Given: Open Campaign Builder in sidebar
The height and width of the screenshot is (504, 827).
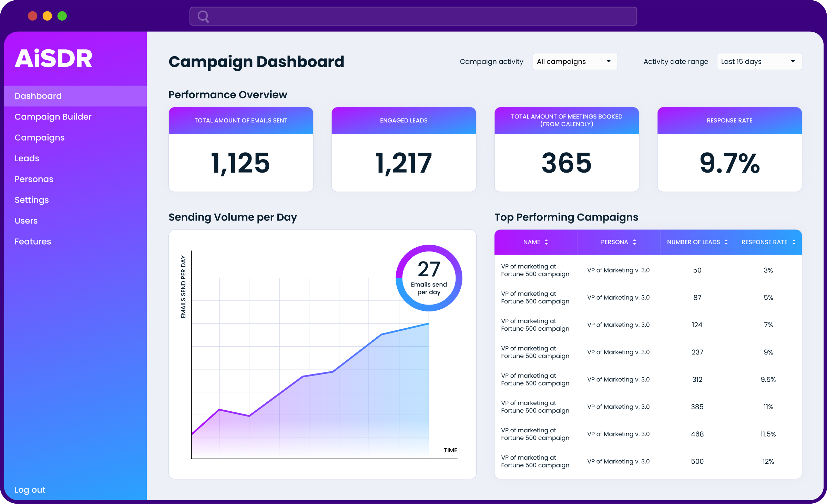Looking at the screenshot, I should pos(53,117).
